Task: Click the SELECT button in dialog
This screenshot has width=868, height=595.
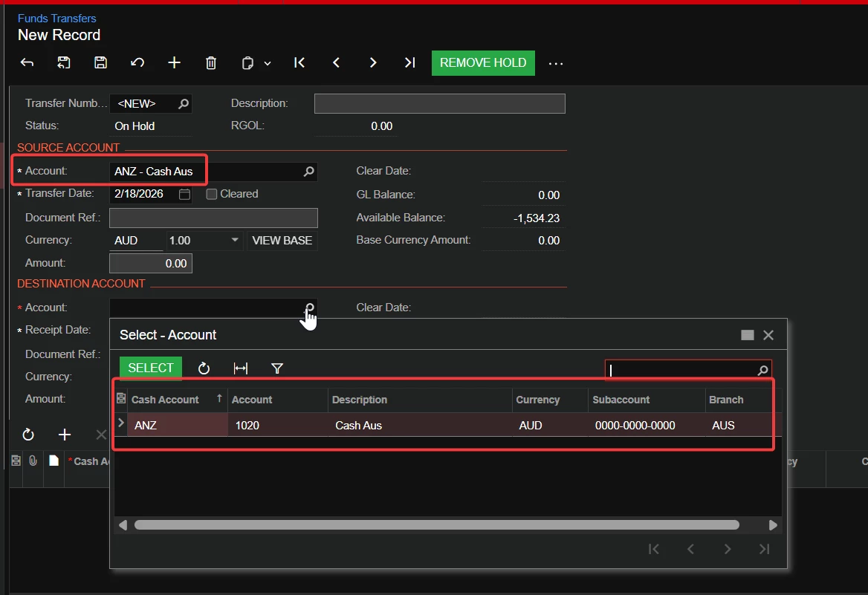Action: click(x=151, y=368)
